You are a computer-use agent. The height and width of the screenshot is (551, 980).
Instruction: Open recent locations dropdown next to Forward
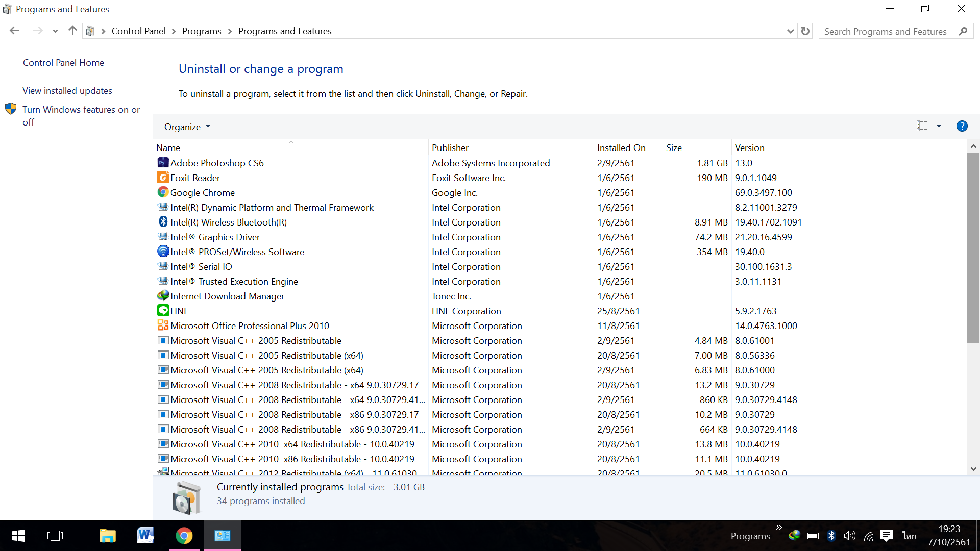point(55,31)
